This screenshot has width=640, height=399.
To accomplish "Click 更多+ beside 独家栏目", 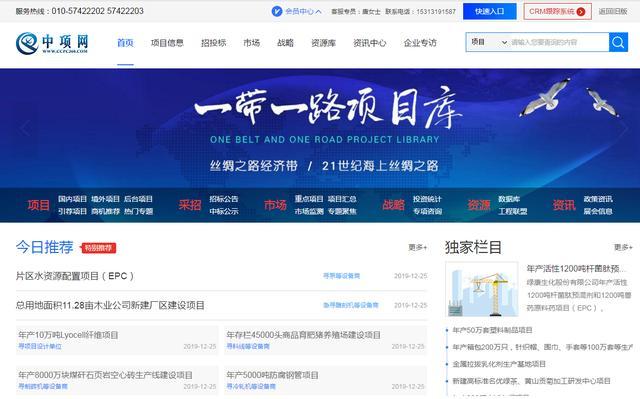I will [x=623, y=247].
